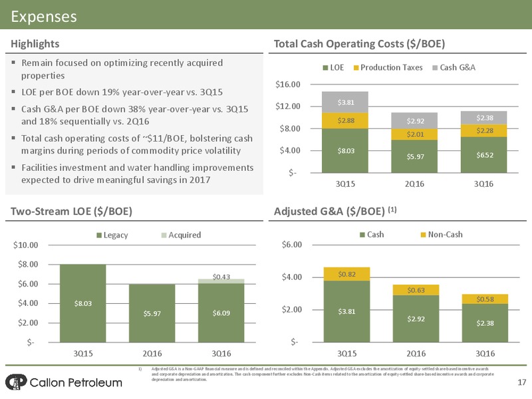Click the $6.00 axis label in Adjusted G&A
This screenshot has height=399, width=532.
291,245
